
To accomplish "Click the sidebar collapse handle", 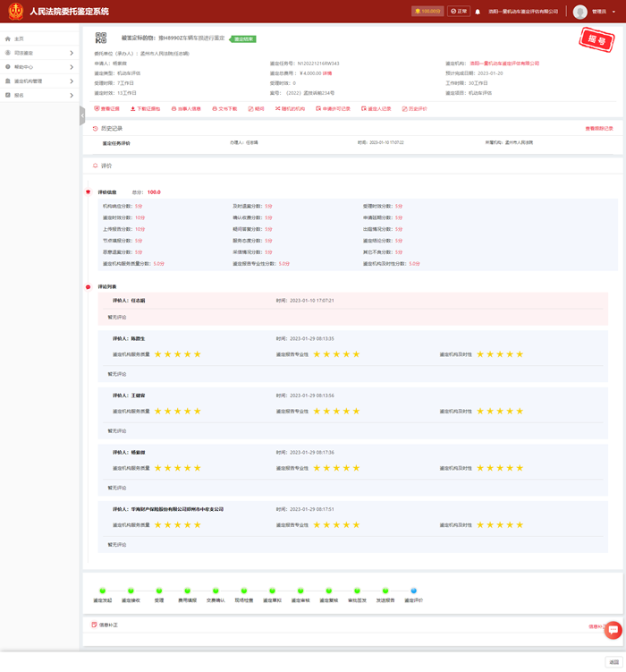I will coord(82,116).
